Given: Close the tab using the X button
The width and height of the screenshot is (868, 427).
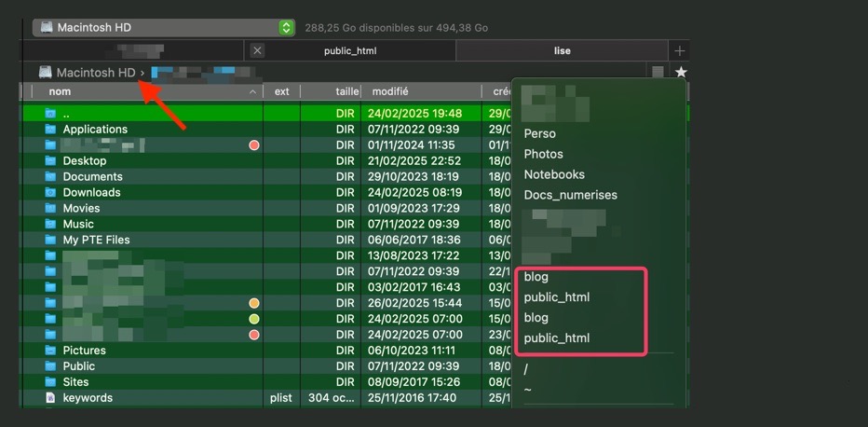Looking at the screenshot, I should pos(258,50).
